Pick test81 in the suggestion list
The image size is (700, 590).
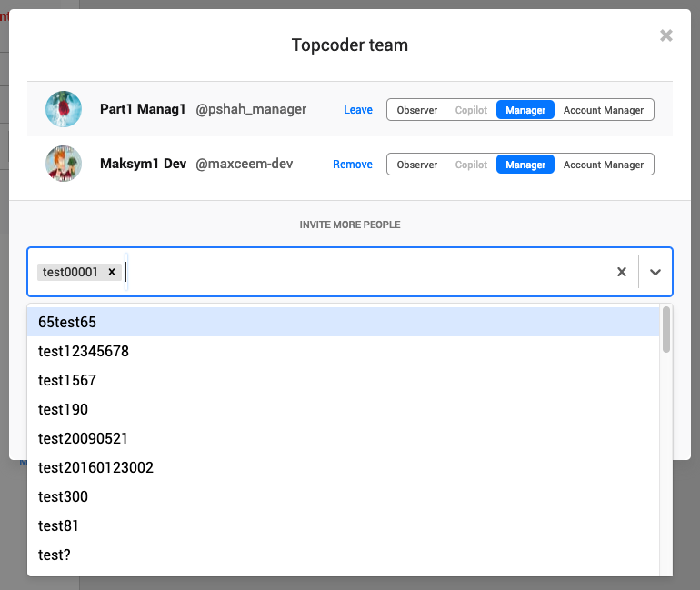pyautogui.click(x=344, y=525)
